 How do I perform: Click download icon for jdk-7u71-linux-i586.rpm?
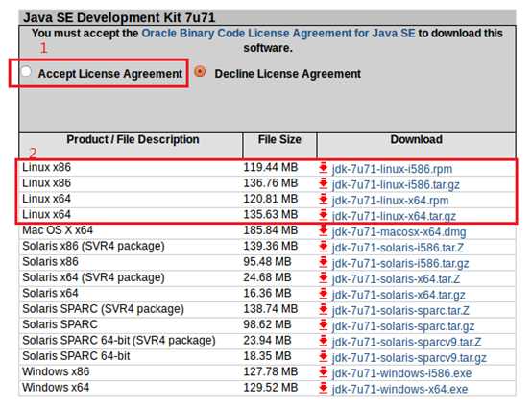click(x=323, y=168)
